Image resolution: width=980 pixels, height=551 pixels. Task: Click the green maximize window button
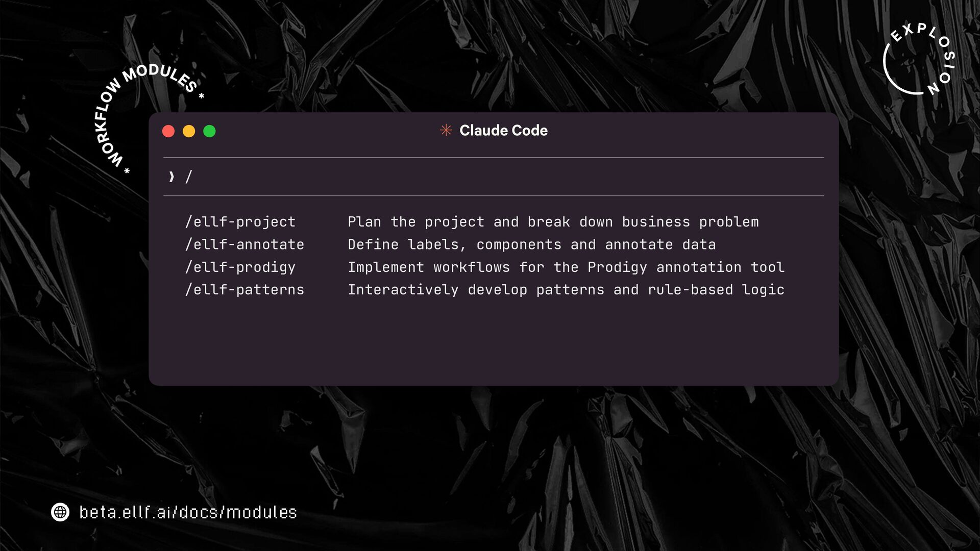[209, 131]
